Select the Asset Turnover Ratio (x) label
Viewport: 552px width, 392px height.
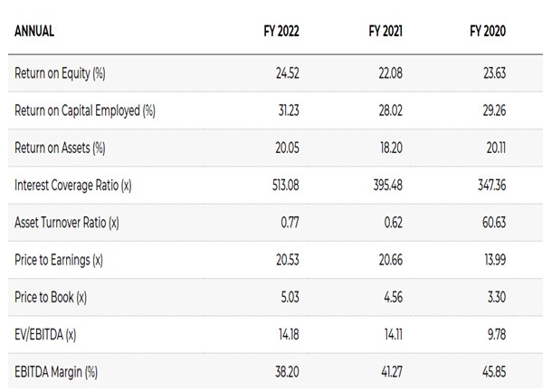(67, 223)
